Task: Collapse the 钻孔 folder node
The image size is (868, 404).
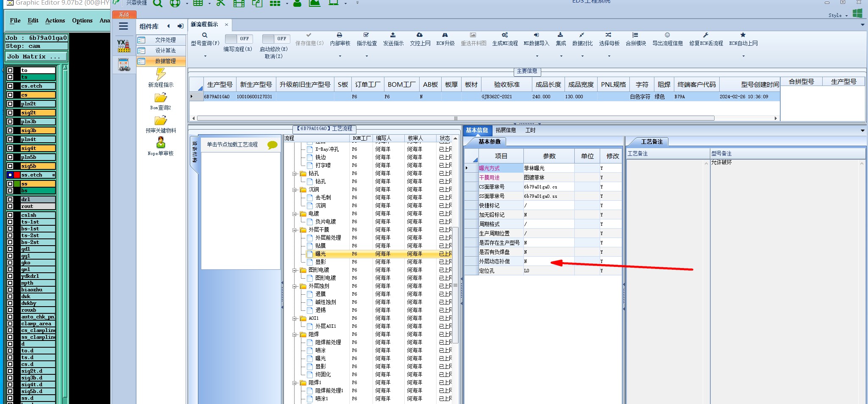Action: click(x=294, y=174)
